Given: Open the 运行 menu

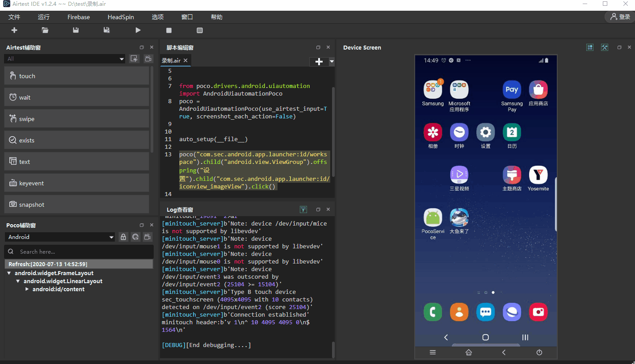Looking at the screenshot, I should [44, 17].
